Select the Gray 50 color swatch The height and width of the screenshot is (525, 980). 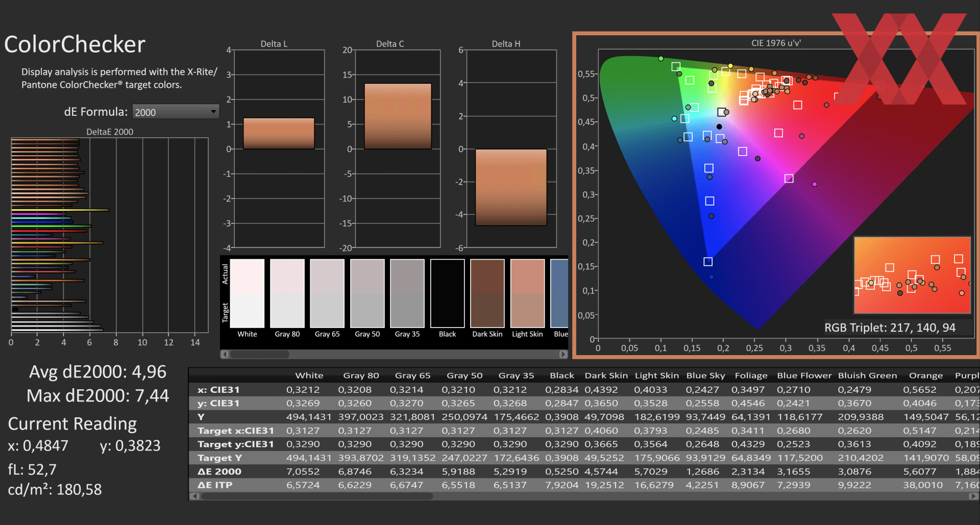tap(367, 293)
